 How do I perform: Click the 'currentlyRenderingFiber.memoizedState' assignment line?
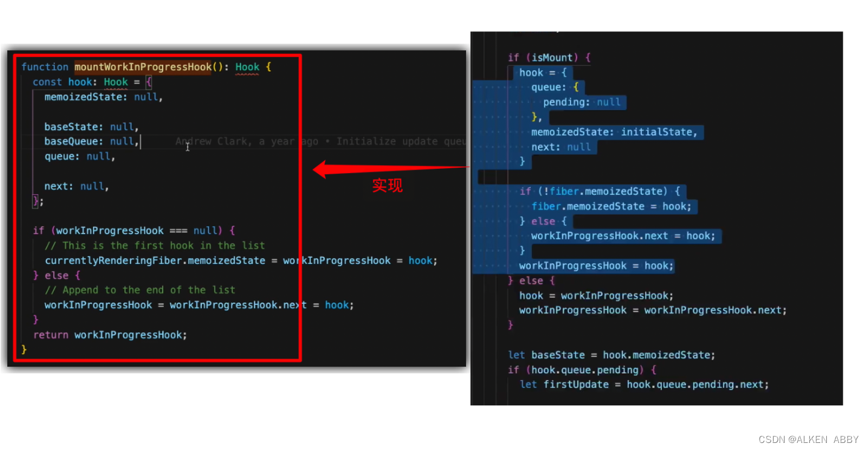click(241, 261)
